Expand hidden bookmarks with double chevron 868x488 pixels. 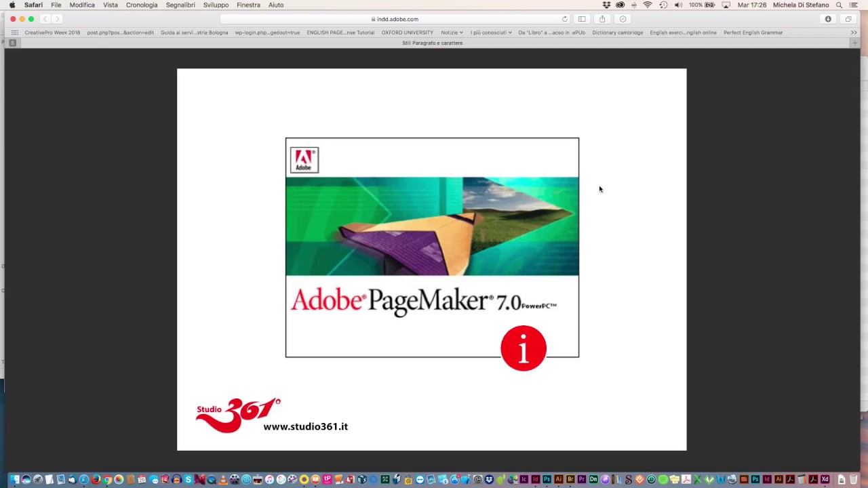click(854, 33)
